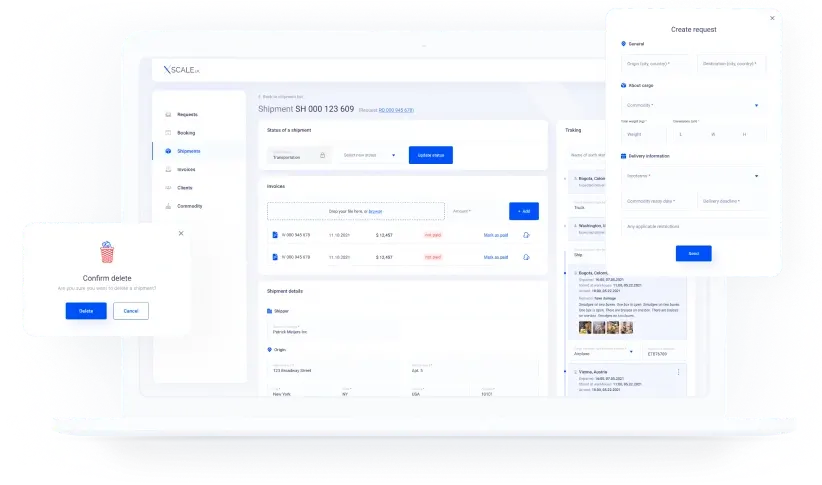Click notification bell on second invoice row
Screen dimensions: 822x485
526,257
